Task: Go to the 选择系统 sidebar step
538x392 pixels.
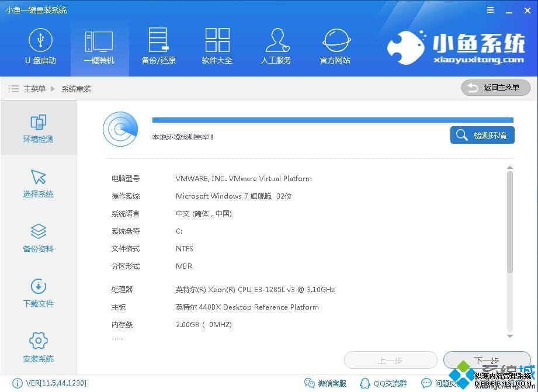Action: pyautogui.click(x=39, y=183)
